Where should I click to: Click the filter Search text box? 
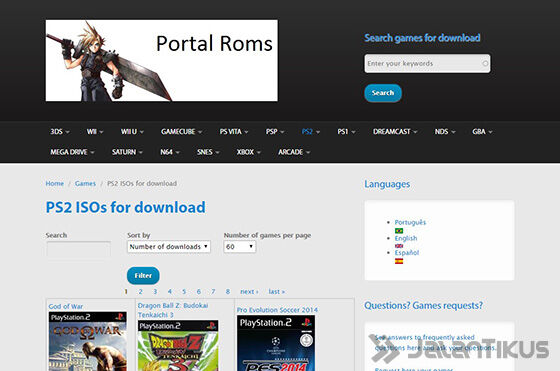pos(78,249)
